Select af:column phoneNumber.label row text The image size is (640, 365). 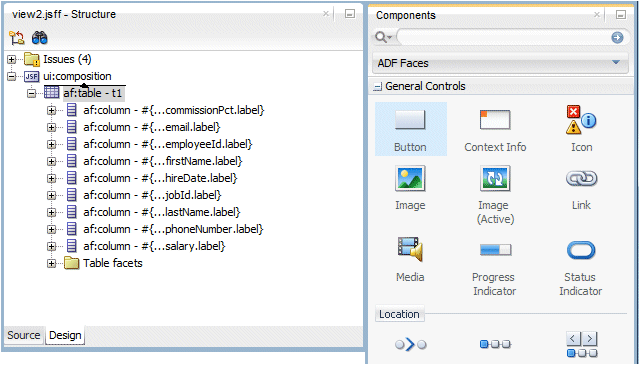pyautogui.click(x=173, y=229)
